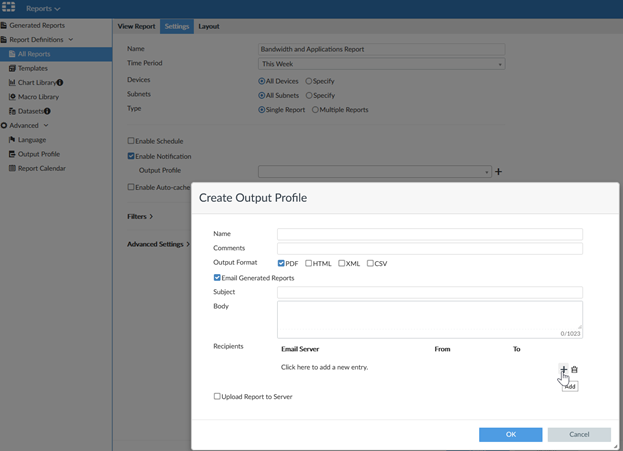
Task: Open Datasets in the sidebar
Action: click(33, 111)
